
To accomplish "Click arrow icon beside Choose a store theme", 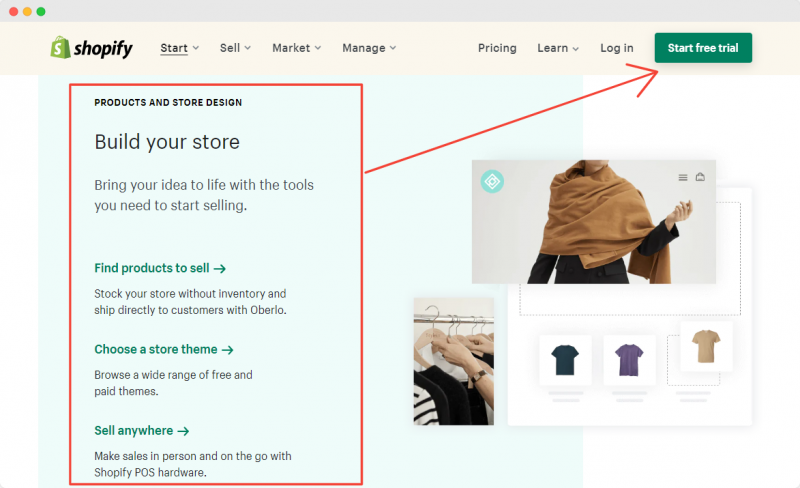I will [x=228, y=350].
